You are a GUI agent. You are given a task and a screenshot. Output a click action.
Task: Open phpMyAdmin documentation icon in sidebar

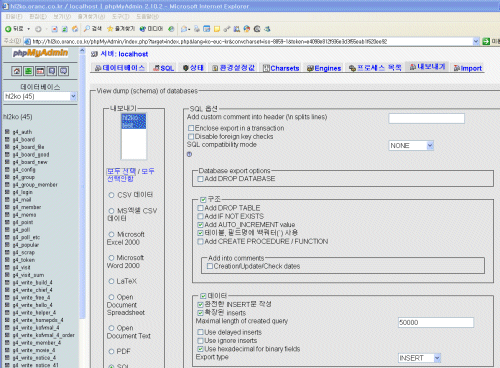click(52, 71)
